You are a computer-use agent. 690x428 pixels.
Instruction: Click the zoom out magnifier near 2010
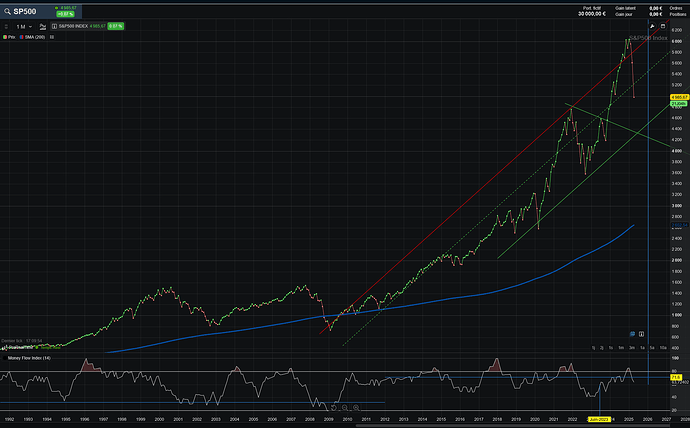345,408
